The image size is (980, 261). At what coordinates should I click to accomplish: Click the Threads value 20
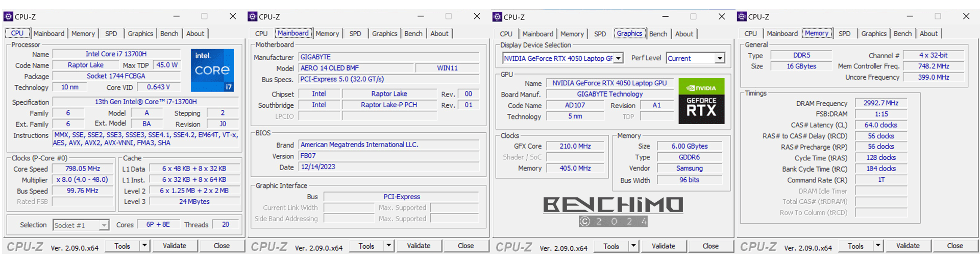(x=226, y=224)
